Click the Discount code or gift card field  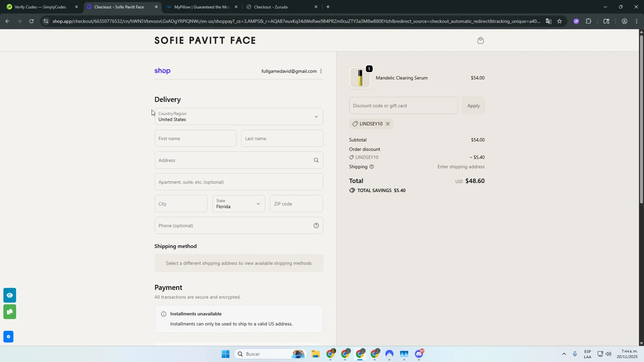coord(404,106)
